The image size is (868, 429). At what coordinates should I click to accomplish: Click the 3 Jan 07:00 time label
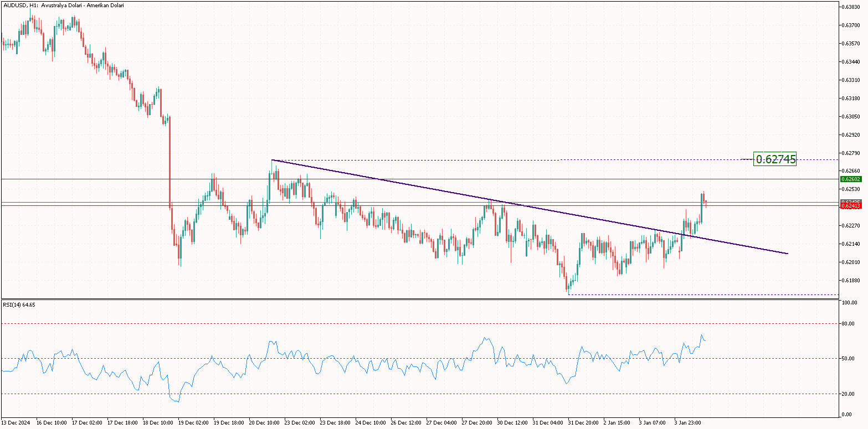coord(654,422)
